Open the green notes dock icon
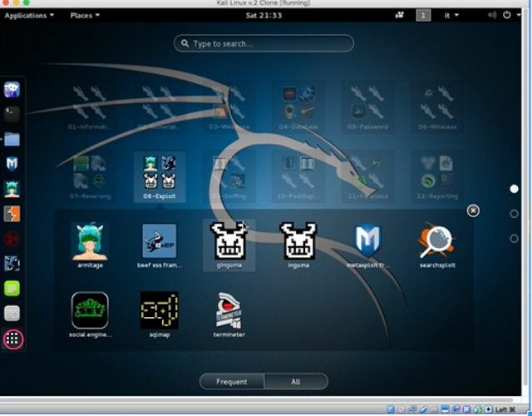 pos(12,289)
